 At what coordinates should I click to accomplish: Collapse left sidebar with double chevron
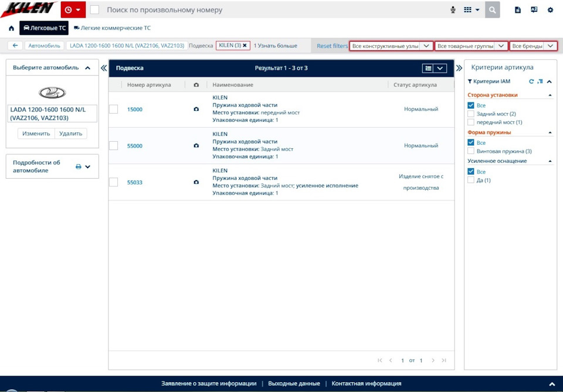pyautogui.click(x=104, y=68)
